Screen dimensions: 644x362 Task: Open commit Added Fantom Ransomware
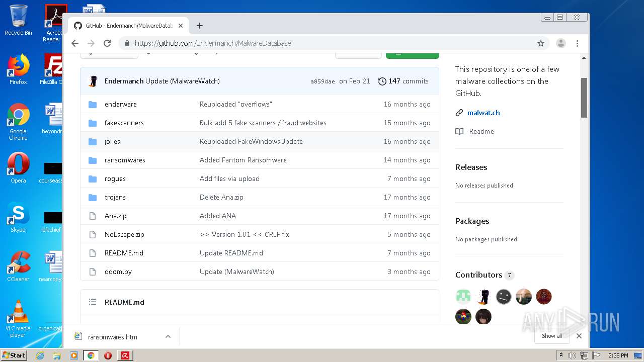[x=243, y=160]
